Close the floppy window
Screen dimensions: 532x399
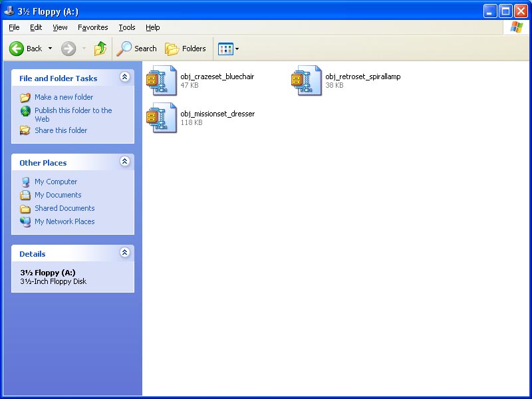(521, 11)
